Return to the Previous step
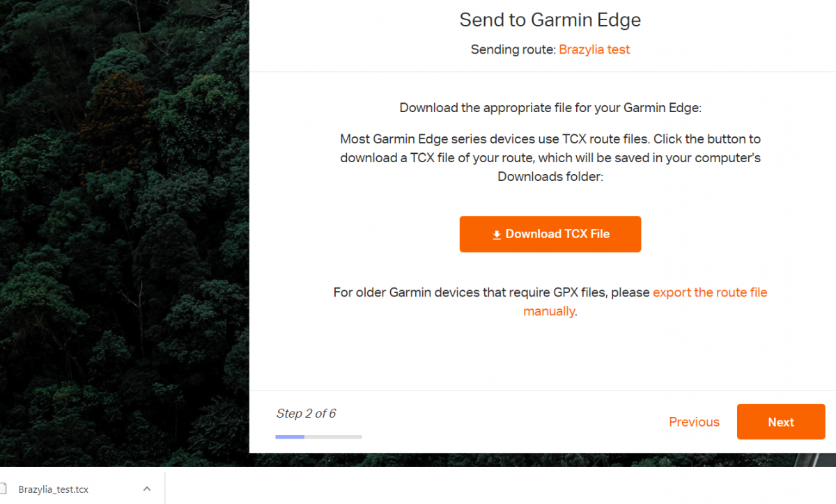Screen dimensions: 836x504 pyautogui.click(x=694, y=422)
